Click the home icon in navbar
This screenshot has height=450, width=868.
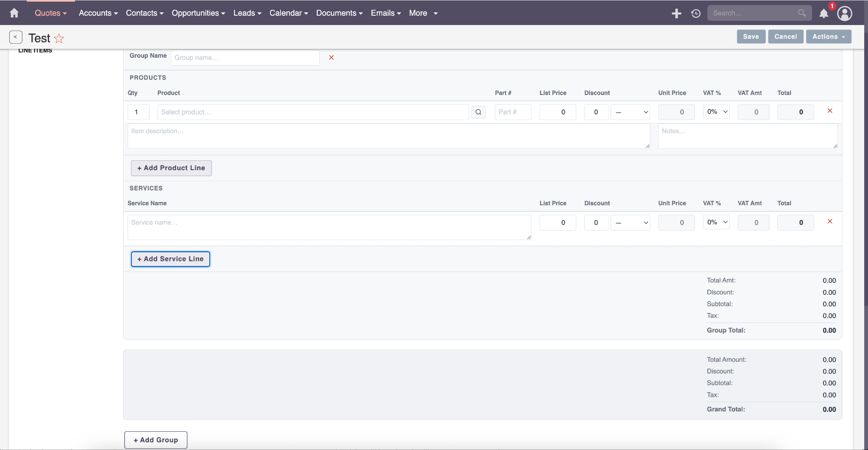click(x=14, y=13)
